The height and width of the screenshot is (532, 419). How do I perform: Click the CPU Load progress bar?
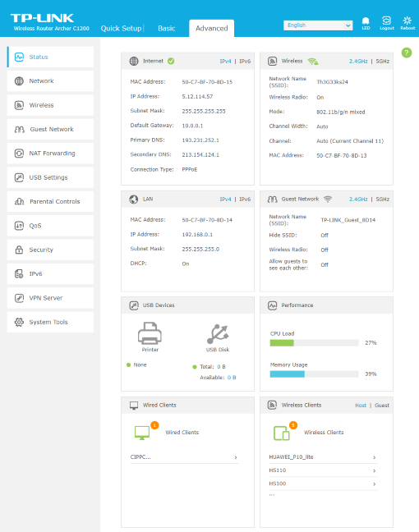click(x=314, y=342)
